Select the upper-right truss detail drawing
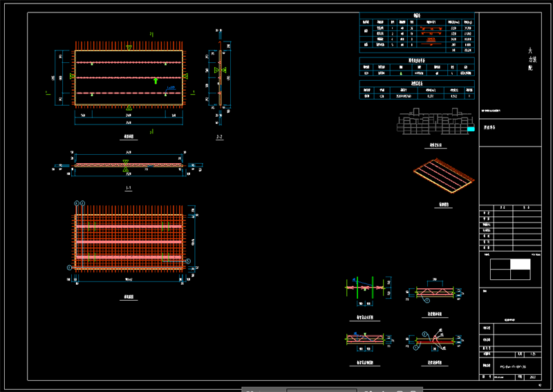Image resolution: width=553 pixels, height=392 pixels. [x=435, y=291]
